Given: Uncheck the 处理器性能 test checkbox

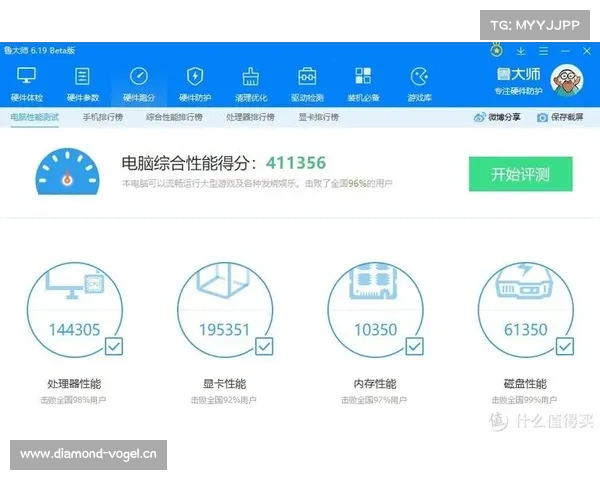Looking at the screenshot, I should (114, 346).
